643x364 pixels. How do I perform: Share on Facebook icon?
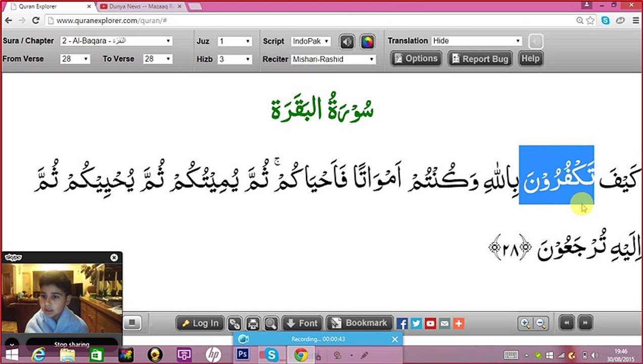402,324
